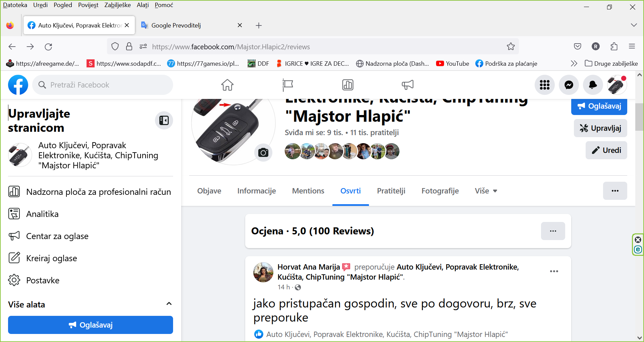Viewport: 644px width, 342px height.
Task: Switch to the Objave tab
Action: (209, 191)
